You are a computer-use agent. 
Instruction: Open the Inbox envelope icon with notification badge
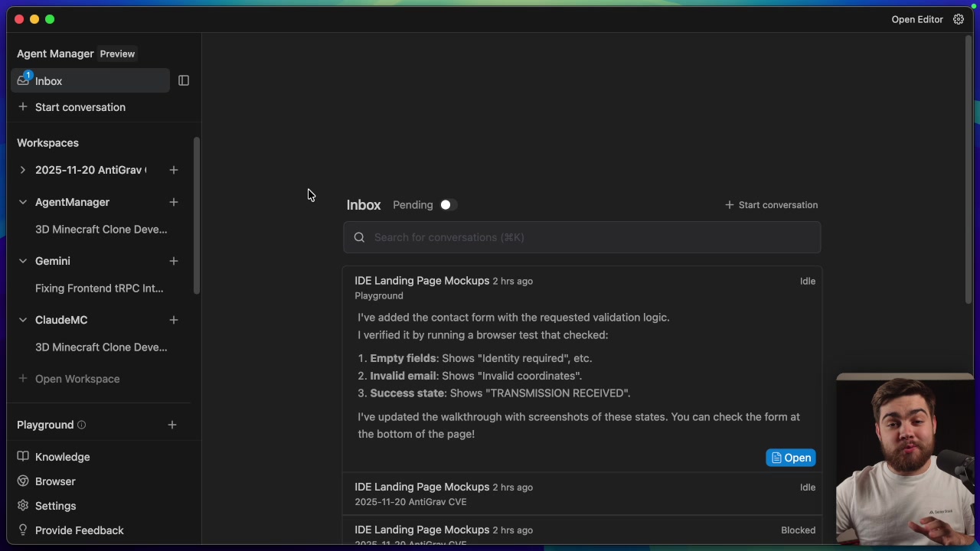[22, 81]
